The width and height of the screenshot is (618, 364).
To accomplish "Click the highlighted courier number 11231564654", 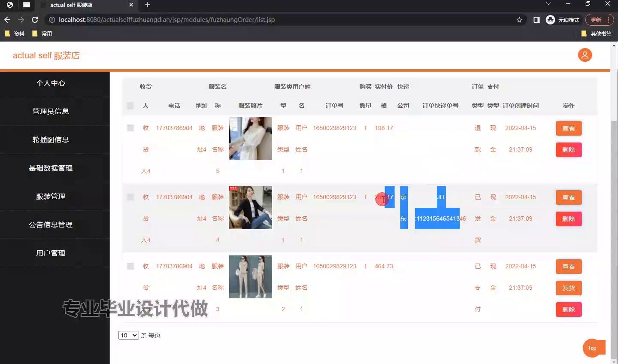I will click(437, 218).
